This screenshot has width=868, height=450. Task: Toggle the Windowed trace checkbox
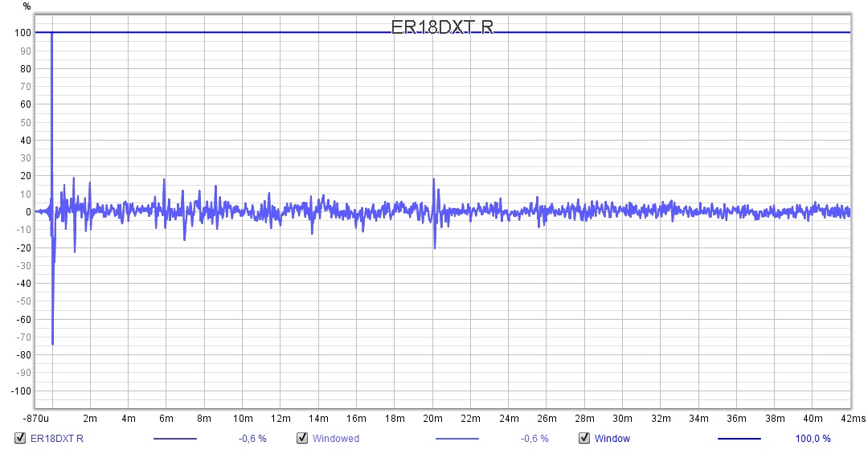pyautogui.click(x=302, y=438)
